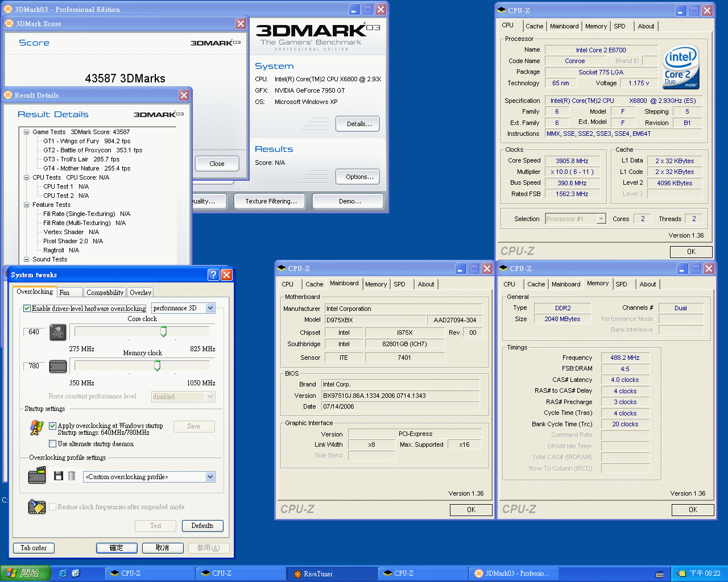Viewport: 728px width, 582px height.
Task: Click the 3DMark Score window title icon
Action: click(x=9, y=23)
